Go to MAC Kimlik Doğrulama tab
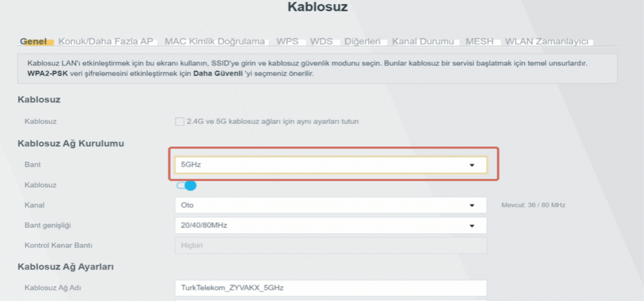The height and width of the screenshot is (301, 644). click(215, 42)
